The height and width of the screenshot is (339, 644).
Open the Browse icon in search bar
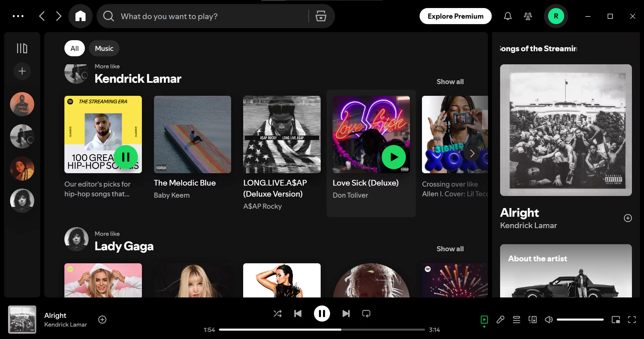pos(321,16)
